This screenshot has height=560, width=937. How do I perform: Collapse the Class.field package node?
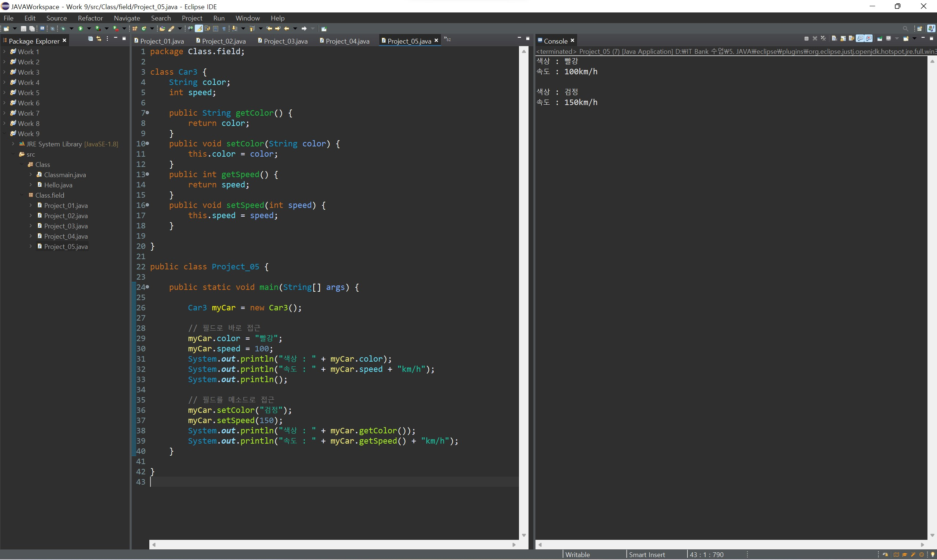tap(22, 195)
